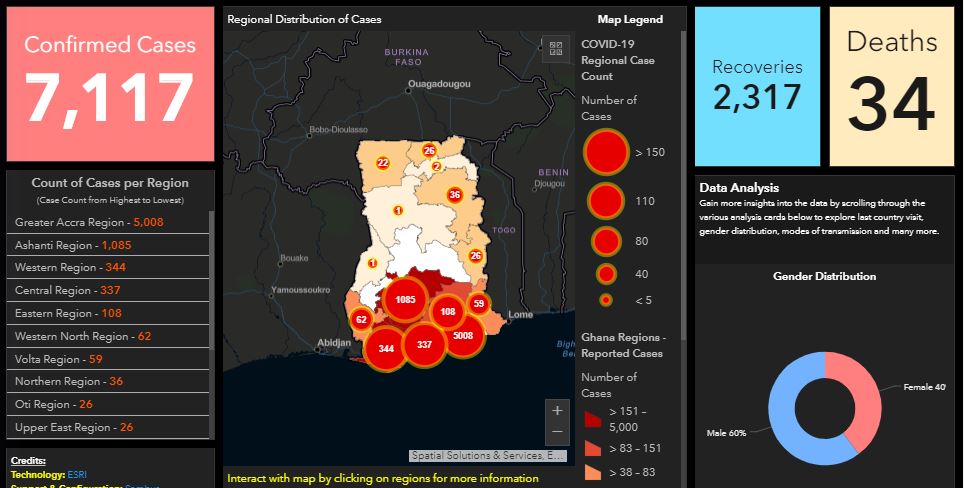964x488 pixels.
Task: Click the 5008 case marker on map
Action: (462, 336)
